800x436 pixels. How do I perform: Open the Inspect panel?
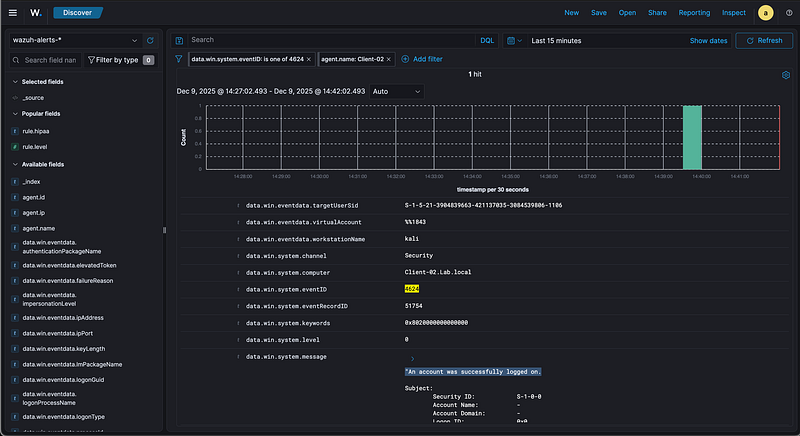[x=734, y=13]
